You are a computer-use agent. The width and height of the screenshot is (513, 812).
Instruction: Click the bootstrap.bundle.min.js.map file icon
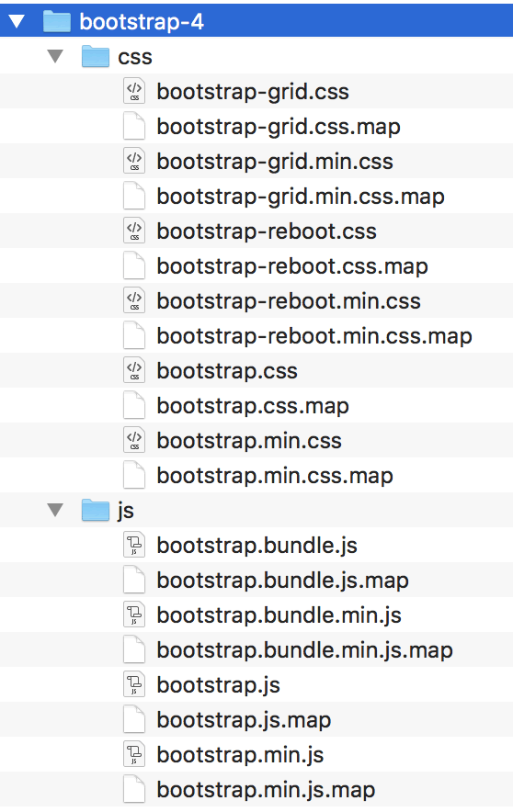click(x=134, y=650)
